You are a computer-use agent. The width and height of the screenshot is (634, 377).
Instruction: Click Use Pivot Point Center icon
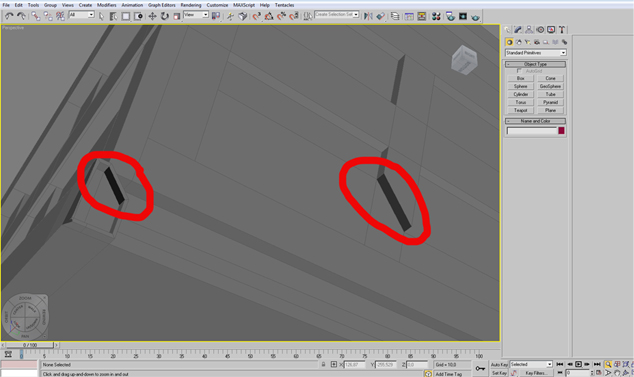click(x=216, y=16)
